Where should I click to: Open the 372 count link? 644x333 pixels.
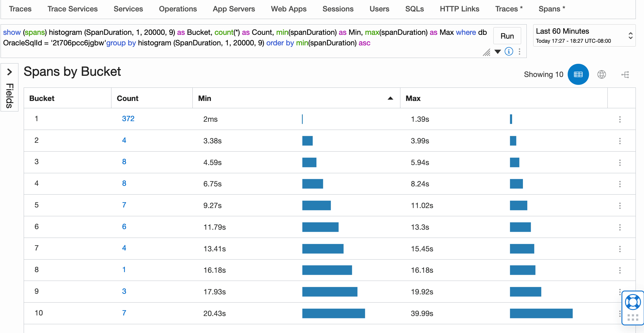coord(128,119)
